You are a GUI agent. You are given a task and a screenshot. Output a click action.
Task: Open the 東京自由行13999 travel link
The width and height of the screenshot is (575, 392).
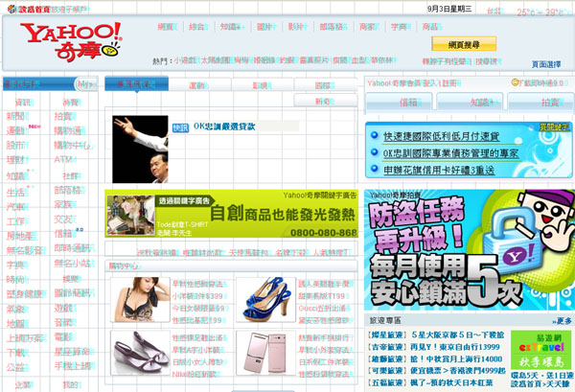[x=455, y=347]
